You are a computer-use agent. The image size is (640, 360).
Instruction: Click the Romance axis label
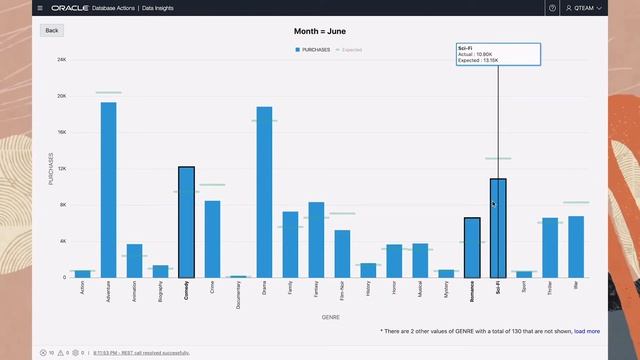click(x=472, y=291)
